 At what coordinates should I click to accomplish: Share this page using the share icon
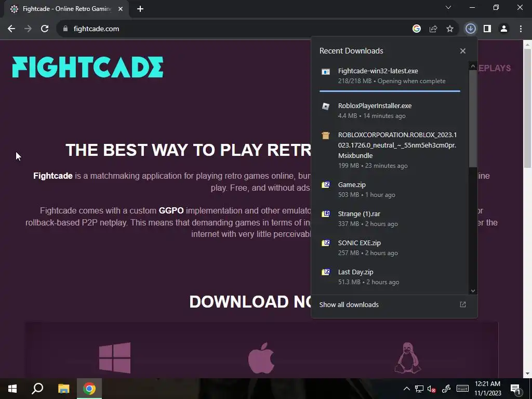click(x=433, y=29)
